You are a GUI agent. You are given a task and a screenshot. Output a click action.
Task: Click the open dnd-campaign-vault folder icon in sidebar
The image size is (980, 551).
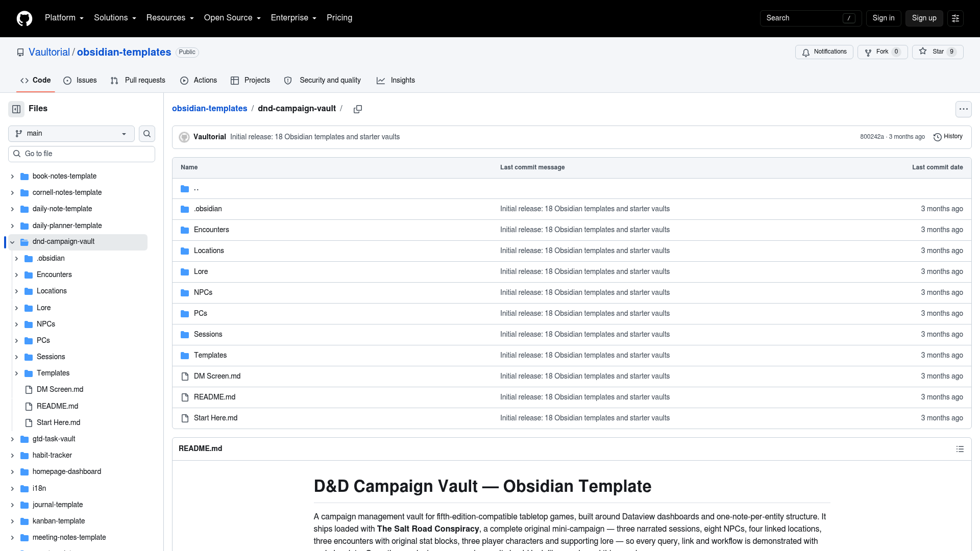24,242
